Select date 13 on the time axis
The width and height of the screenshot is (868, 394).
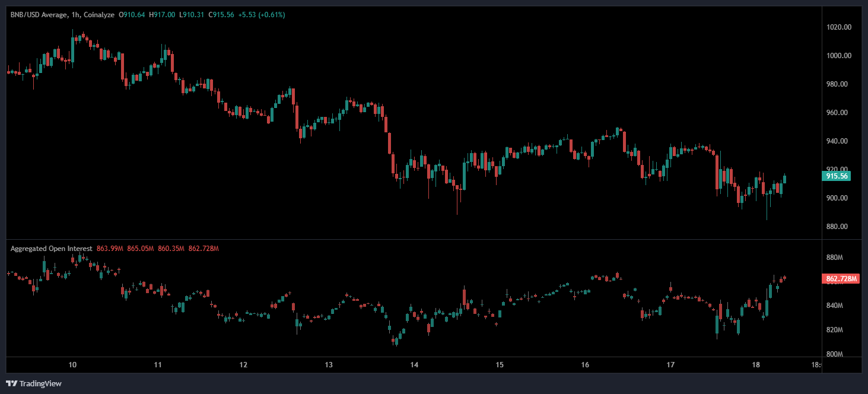pyautogui.click(x=329, y=364)
